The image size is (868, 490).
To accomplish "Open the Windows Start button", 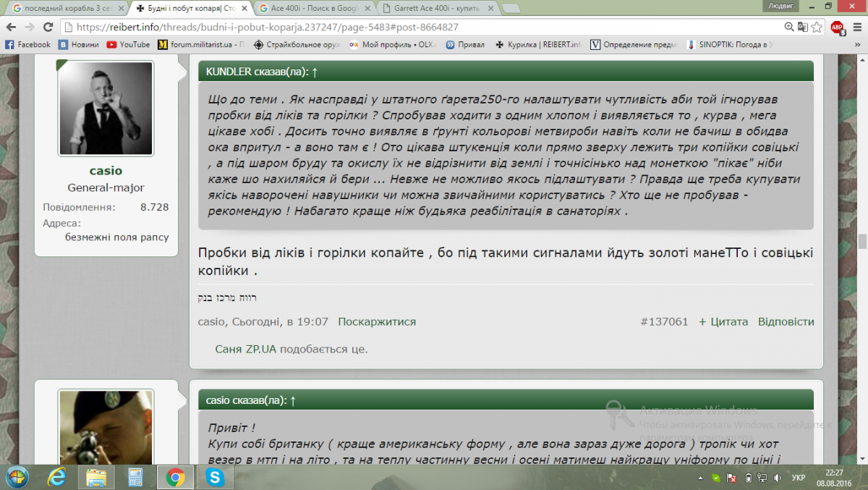I will tap(17, 477).
